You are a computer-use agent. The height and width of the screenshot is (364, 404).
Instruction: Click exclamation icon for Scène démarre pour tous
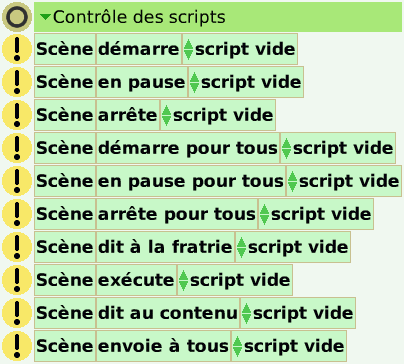pos(17,148)
